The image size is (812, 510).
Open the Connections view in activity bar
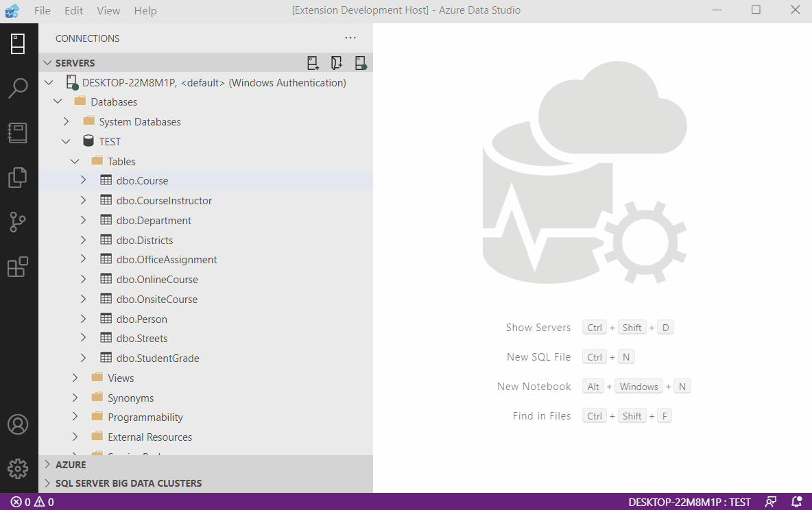[18, 44]
